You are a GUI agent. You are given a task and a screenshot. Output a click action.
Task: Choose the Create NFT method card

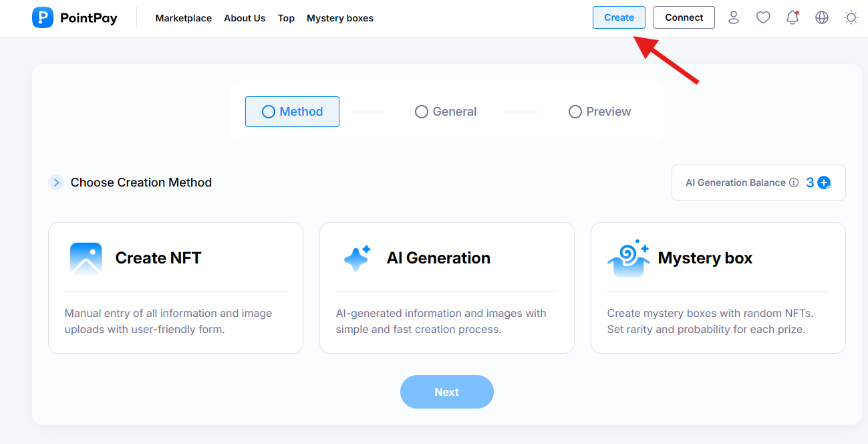(x=176, y=288)
